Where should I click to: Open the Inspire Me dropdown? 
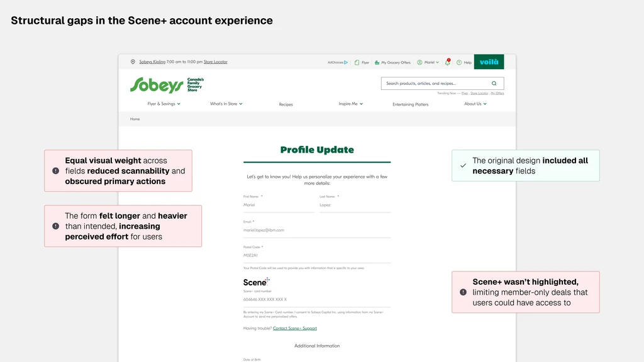pyautogui.click(x=349, y=104)
